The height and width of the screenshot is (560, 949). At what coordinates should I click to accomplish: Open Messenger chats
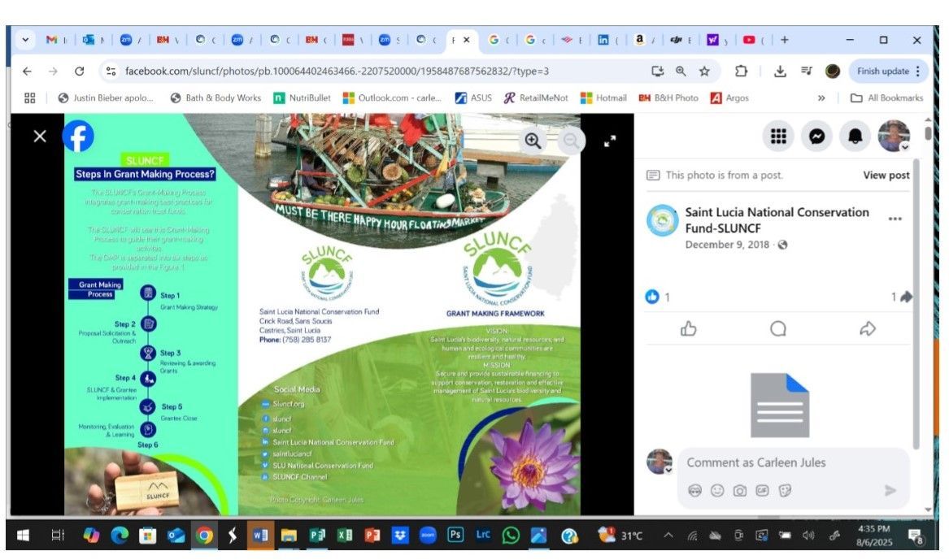pos(816,136)
